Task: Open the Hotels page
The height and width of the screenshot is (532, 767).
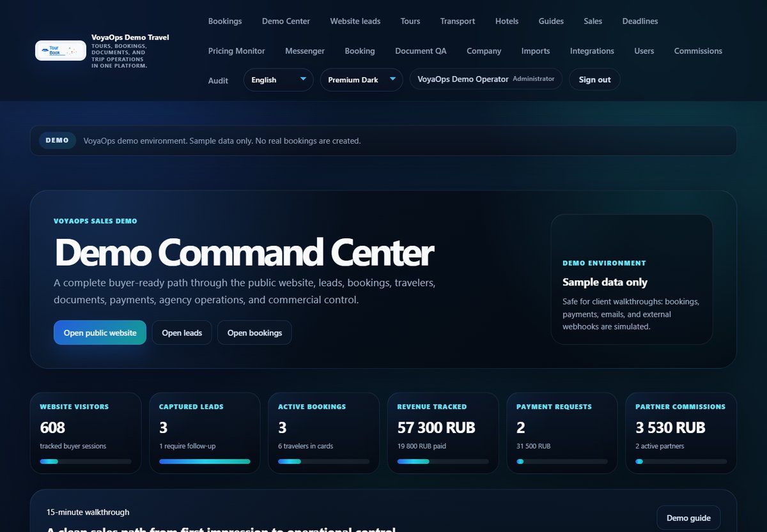Action: point(507,21)
